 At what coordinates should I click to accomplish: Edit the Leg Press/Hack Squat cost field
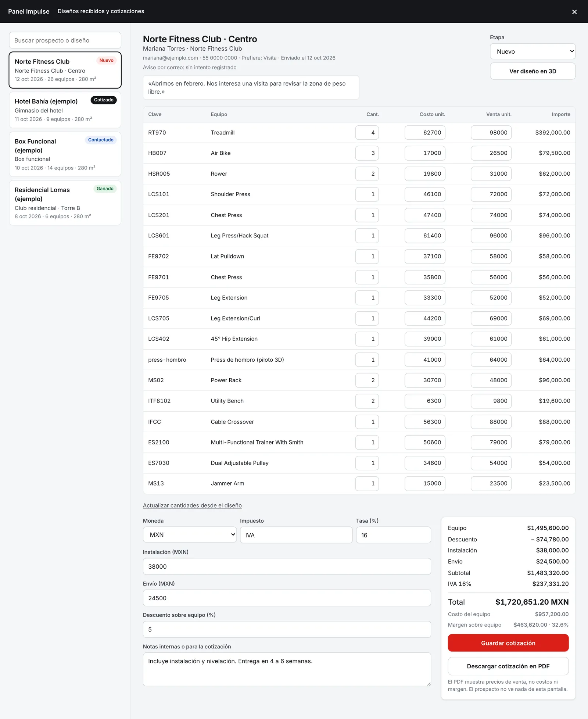coord(425,236)
